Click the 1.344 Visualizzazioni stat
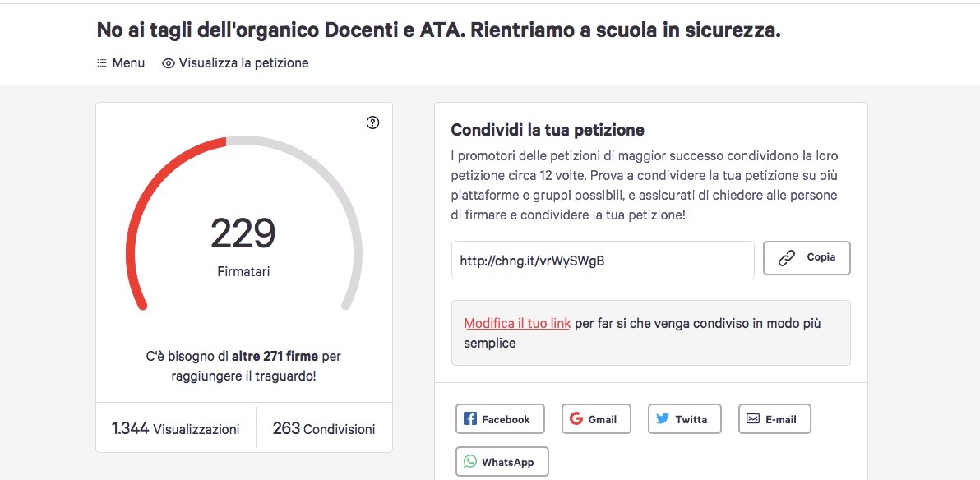 [176, 429]
